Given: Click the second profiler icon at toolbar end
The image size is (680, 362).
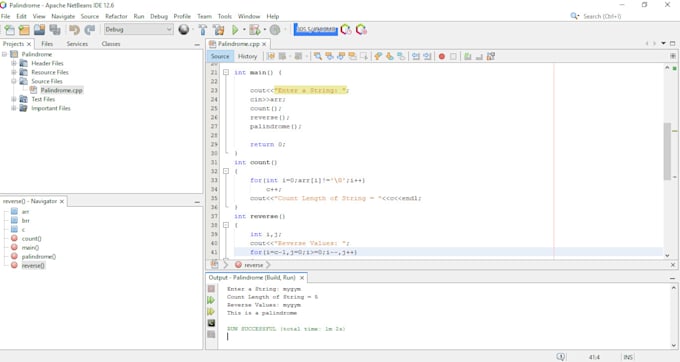Looking at the screenshot, I should click(x=361, y=29).
